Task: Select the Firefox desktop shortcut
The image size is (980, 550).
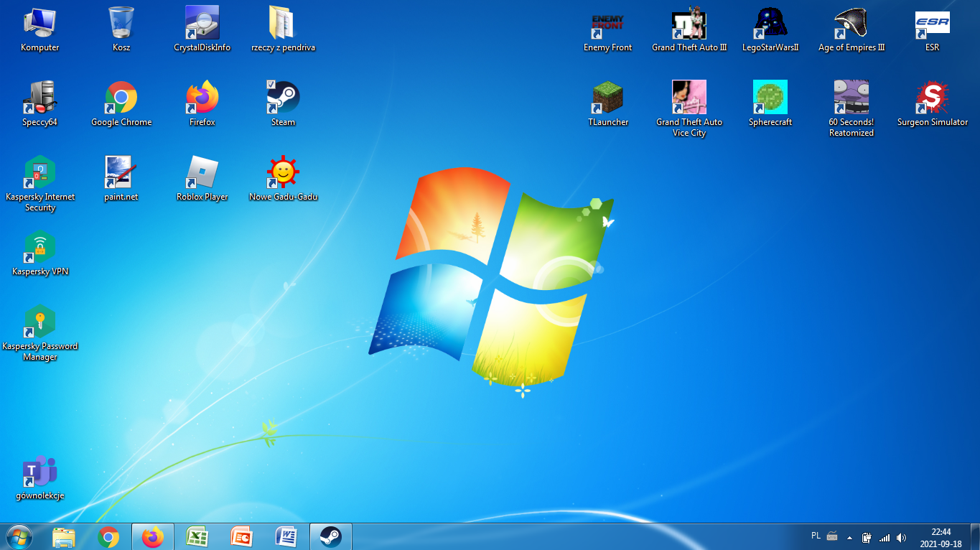Action: coord(202,104)
